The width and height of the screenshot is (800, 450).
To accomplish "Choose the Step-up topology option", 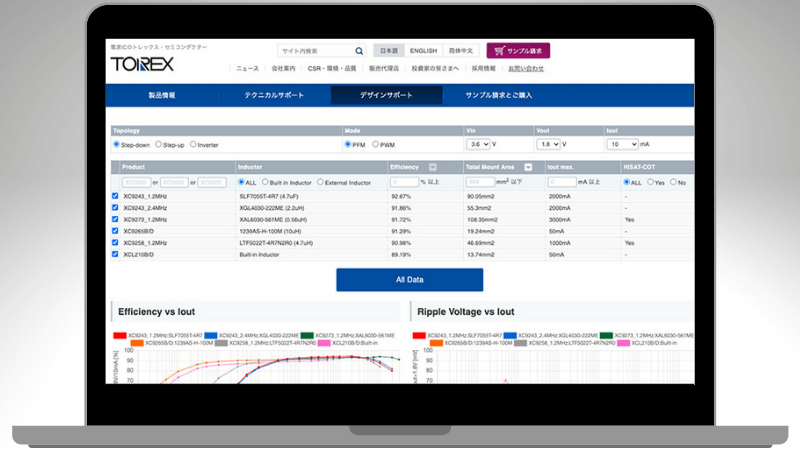I will (157, 145).
